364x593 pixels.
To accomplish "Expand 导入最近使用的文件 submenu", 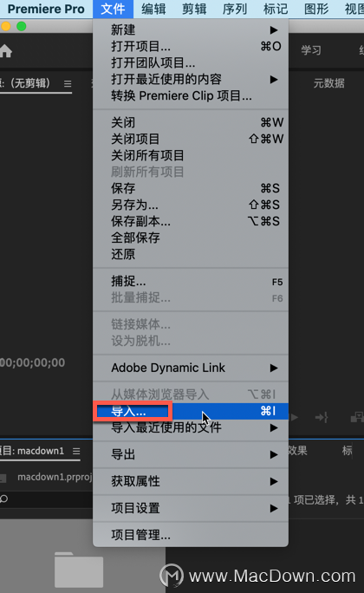I will [x=191, y=427].
